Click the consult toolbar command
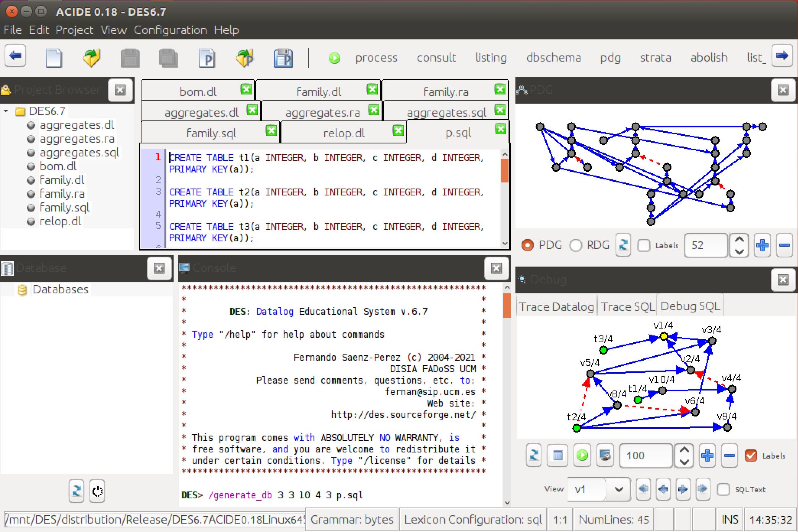The height and width of the screenshot is (532, 798). 436,58
